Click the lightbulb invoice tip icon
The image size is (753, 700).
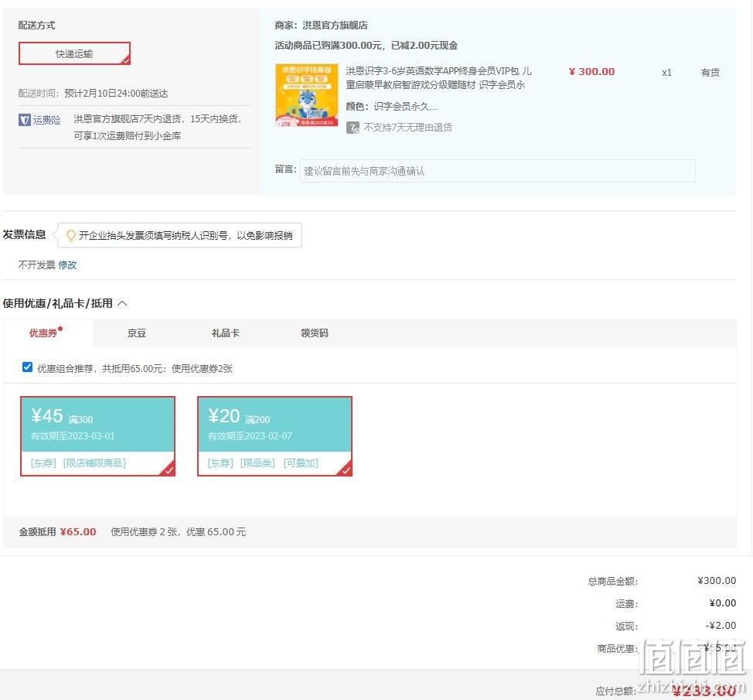[x=70, y=235]
